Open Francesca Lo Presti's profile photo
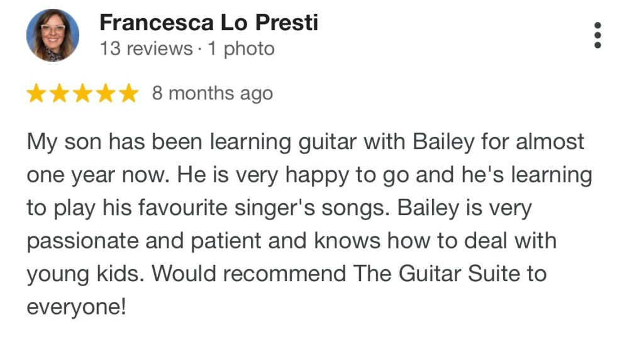The width and height of the screenshot is (644, 339). [53, 35]
